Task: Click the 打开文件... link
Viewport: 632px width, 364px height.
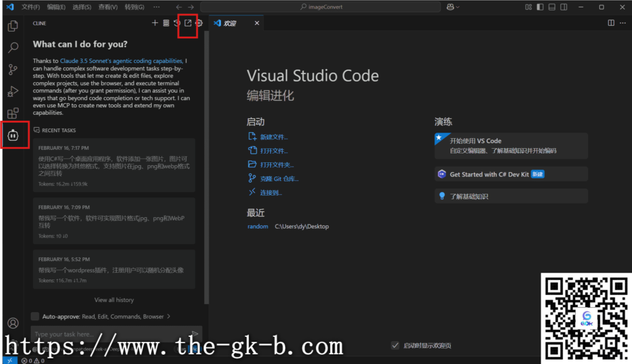Action: 273,151
